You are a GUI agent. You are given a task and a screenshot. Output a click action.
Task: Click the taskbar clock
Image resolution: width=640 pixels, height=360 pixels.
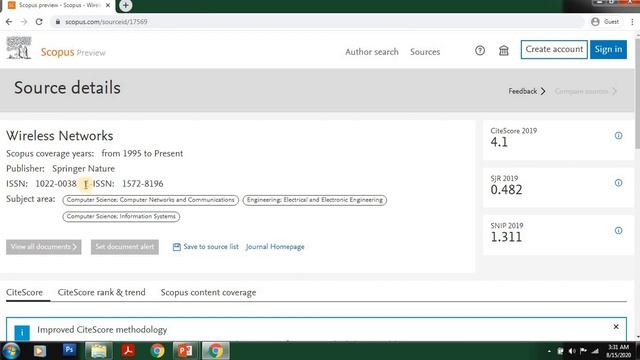tap(618, 351)
